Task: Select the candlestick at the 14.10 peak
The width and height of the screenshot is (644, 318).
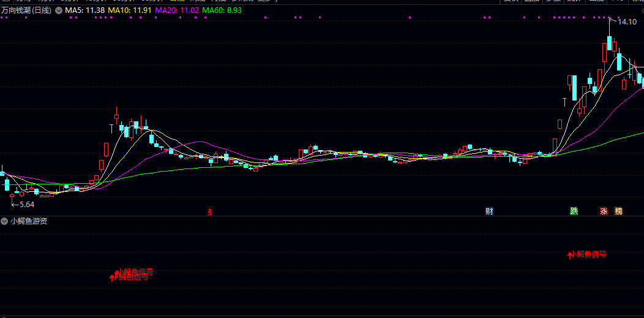Action: click(x=610, y=43)
